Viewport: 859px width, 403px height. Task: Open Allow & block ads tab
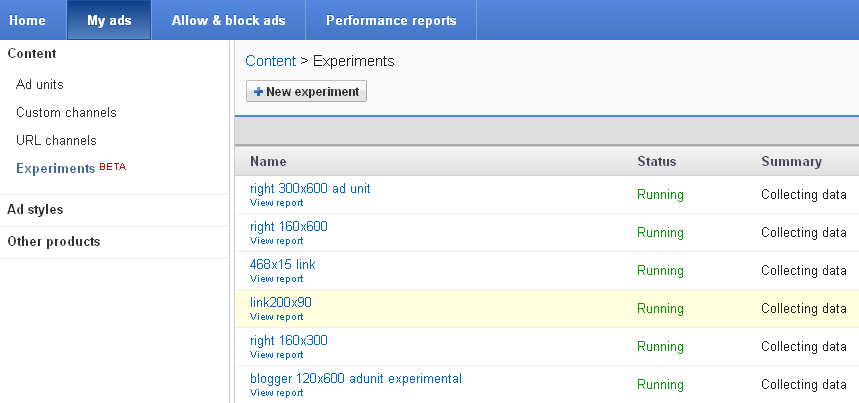(x=228, y=20)
